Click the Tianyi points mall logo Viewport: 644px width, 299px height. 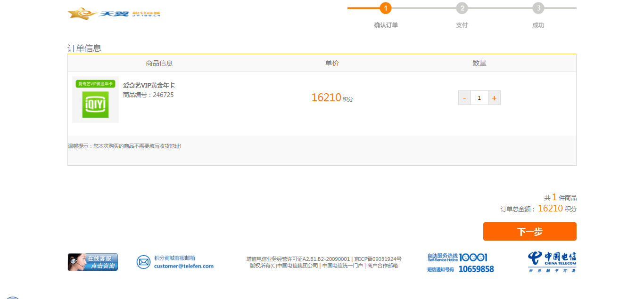114,13
